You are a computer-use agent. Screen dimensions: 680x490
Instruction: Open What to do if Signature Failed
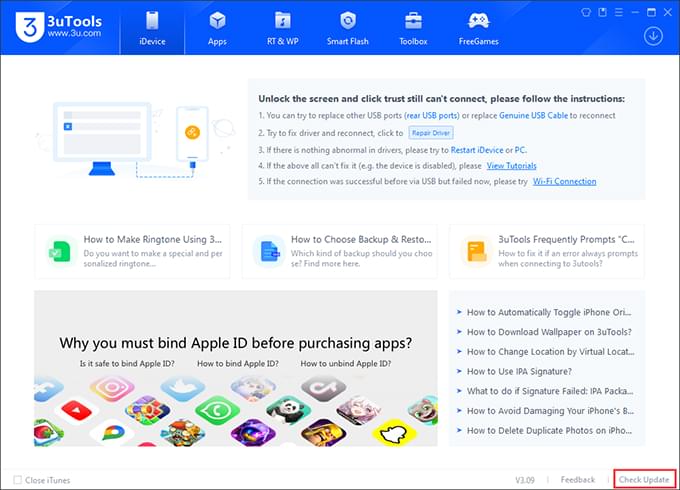(550, 391)
